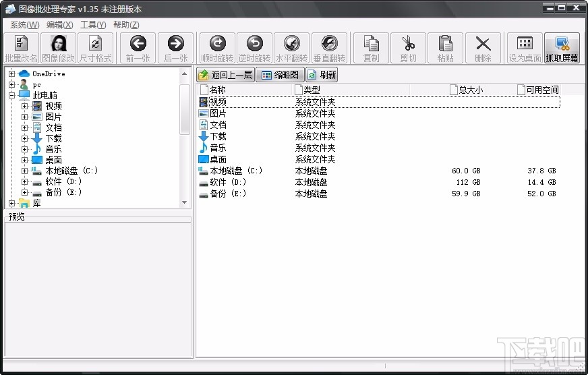The width and height of the screenshot is (588, 375).
Task: Activate screen capture (抓取屏幕)
Action: (x=562, y=48)
